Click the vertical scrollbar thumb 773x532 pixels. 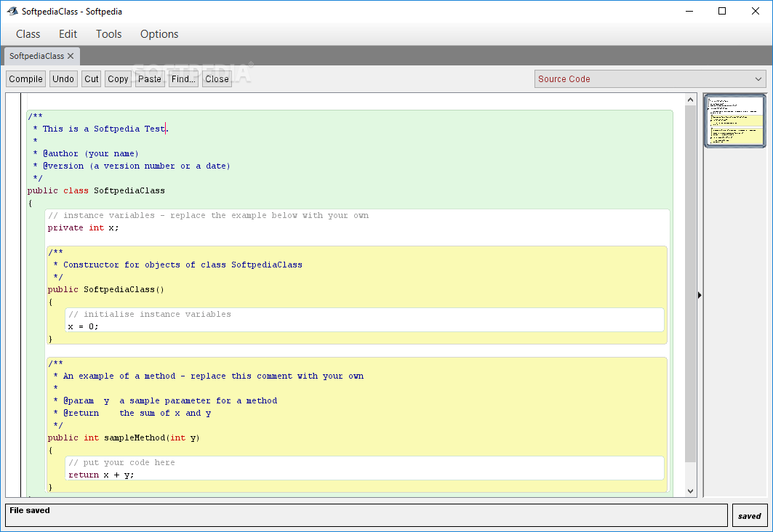(x=690, y=283)
